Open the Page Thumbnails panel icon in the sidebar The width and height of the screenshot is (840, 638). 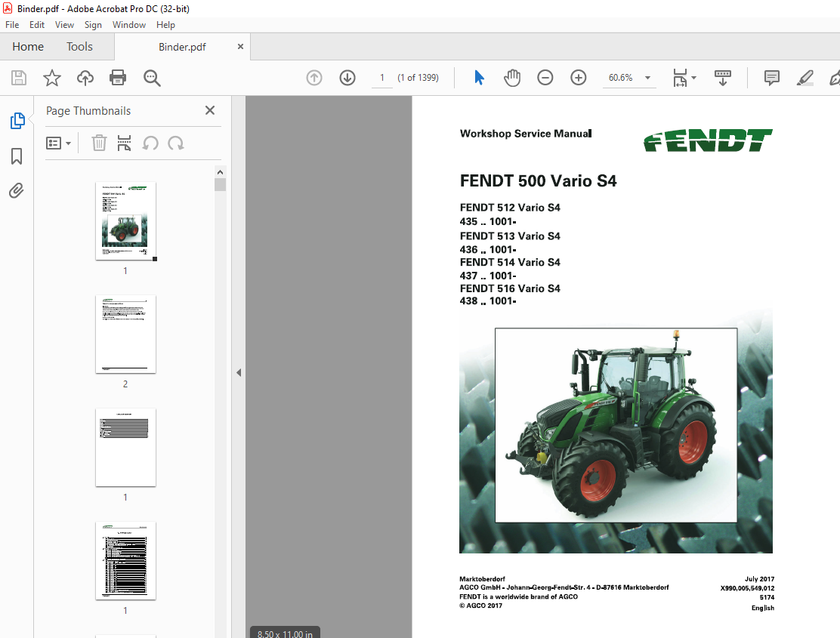click(x=17, y=121)
